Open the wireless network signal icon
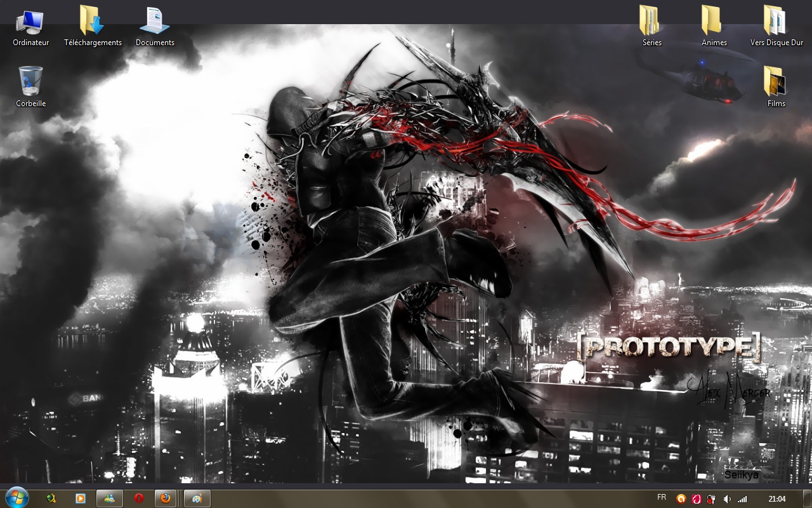Viewport: 812px width, 508px height. click(x=742, y=499)
